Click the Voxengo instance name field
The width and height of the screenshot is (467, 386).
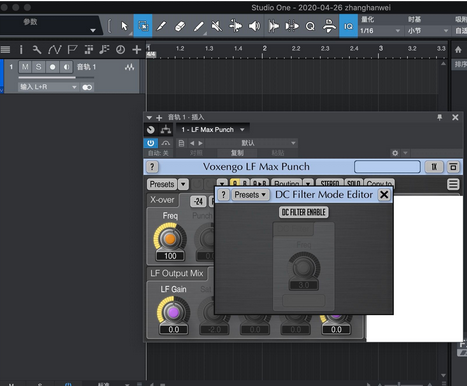(387, 167)
